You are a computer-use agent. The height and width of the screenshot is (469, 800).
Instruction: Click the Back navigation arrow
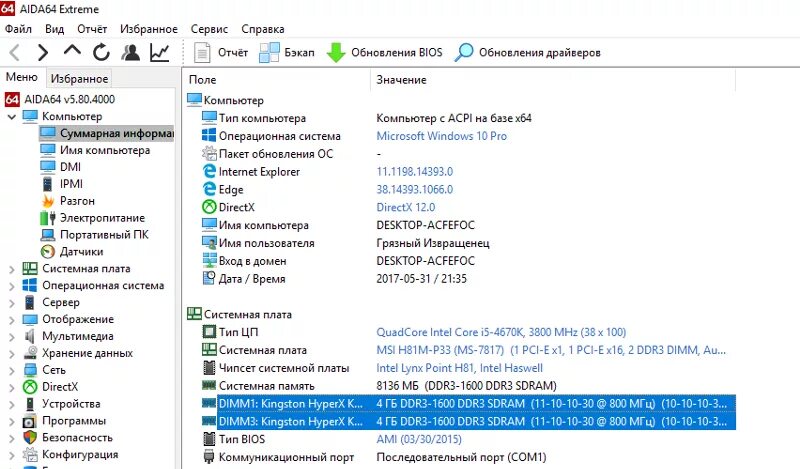click(15, 52)
